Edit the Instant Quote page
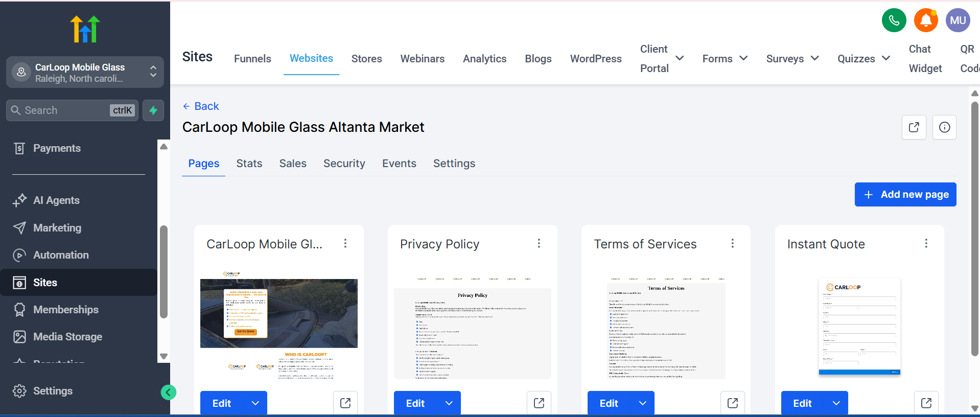Screen dimensions: 980x417 803,403
